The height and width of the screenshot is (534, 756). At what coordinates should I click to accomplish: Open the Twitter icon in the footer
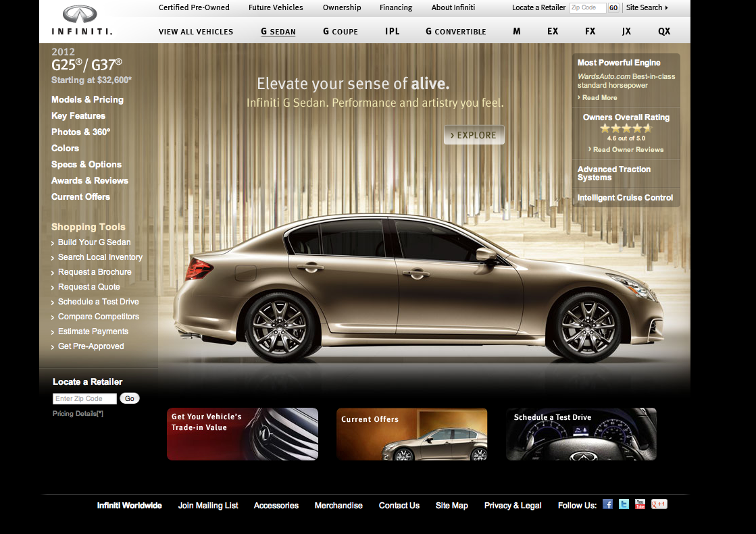click(x=624, y=504)
